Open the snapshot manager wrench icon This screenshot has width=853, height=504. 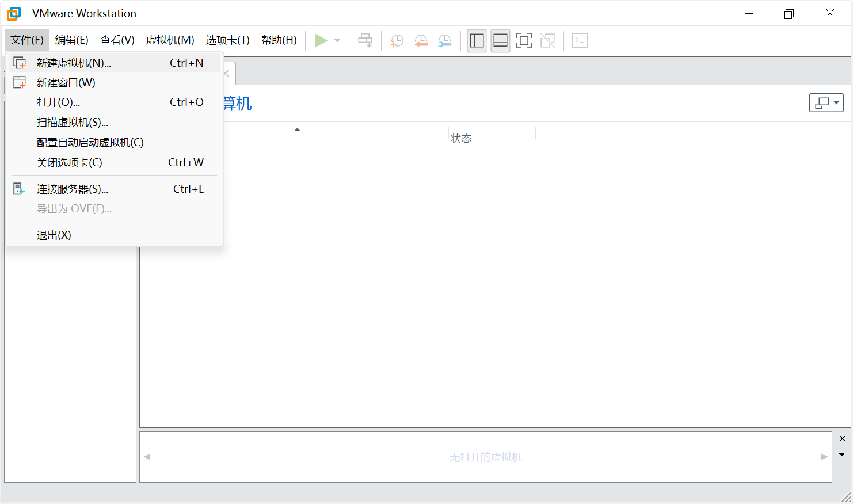tap(445, 40)
